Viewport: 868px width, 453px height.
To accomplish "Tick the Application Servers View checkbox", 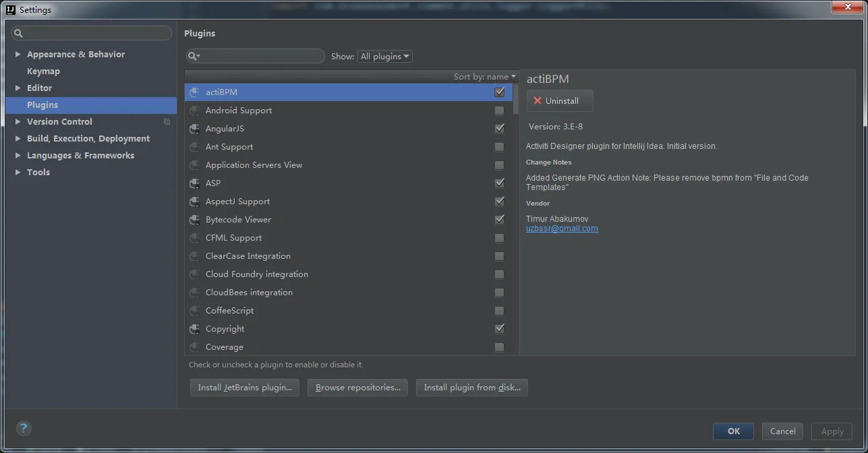I will tap(499, 165).
